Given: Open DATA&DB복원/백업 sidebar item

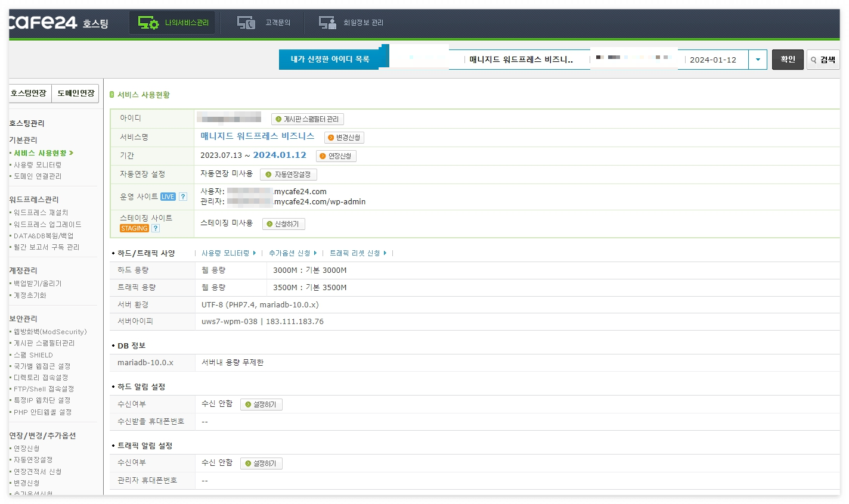Looking at the screenshot, I should tap(44, 236).
